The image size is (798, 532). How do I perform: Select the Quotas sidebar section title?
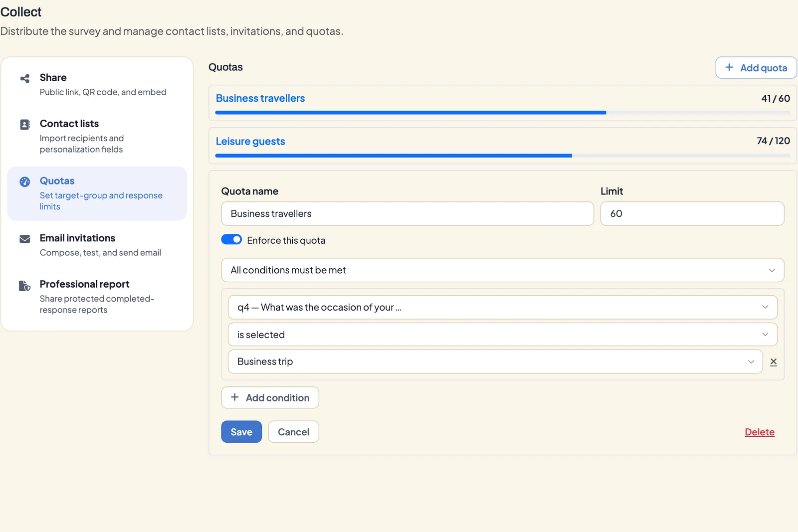(57, 181)
